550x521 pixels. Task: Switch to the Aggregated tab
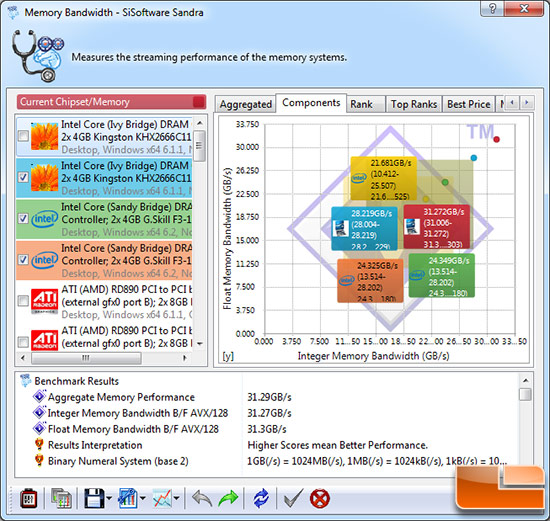tap(246, 104)
